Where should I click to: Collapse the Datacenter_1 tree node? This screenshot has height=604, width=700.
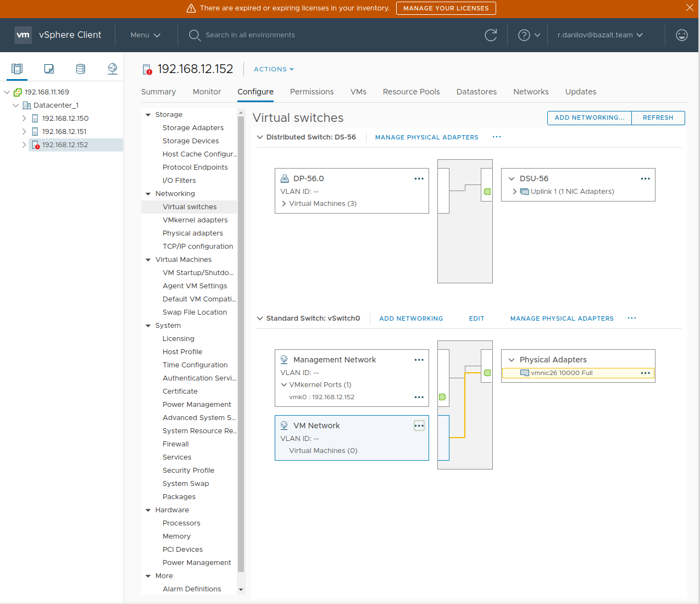coord(16,105)
